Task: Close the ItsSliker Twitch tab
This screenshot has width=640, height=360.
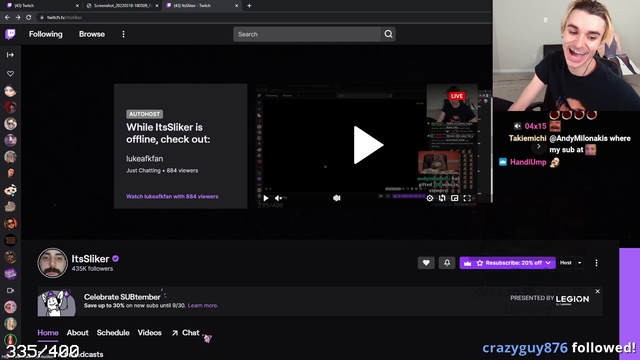Action: tap(236, 6)
